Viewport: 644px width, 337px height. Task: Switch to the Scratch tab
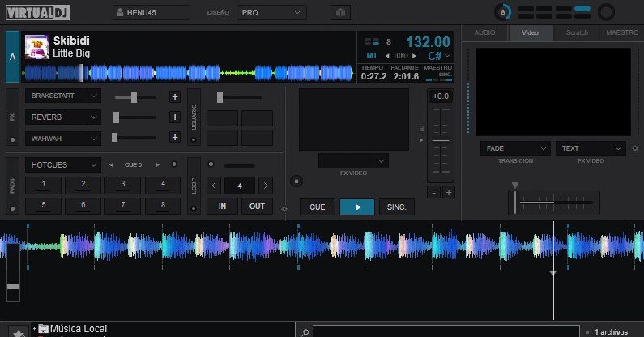tap(577, 32)
